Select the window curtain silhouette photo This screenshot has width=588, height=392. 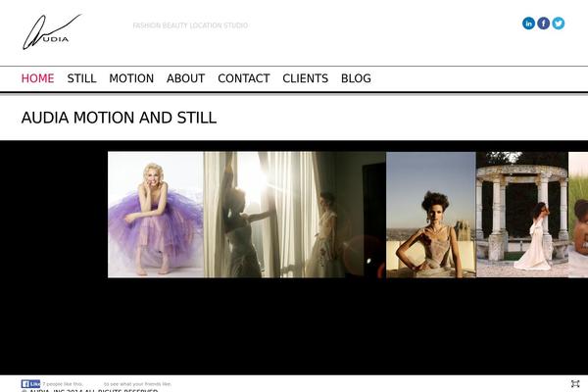click(295, 215)
